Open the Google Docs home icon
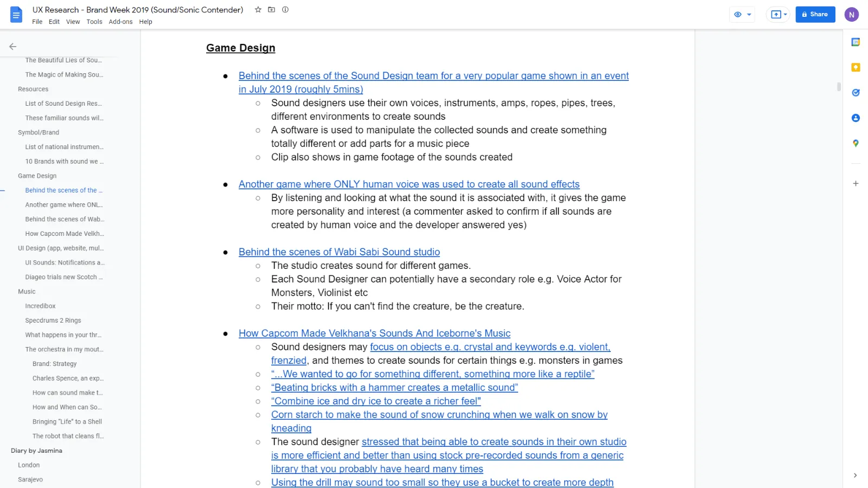 [16, 15]
